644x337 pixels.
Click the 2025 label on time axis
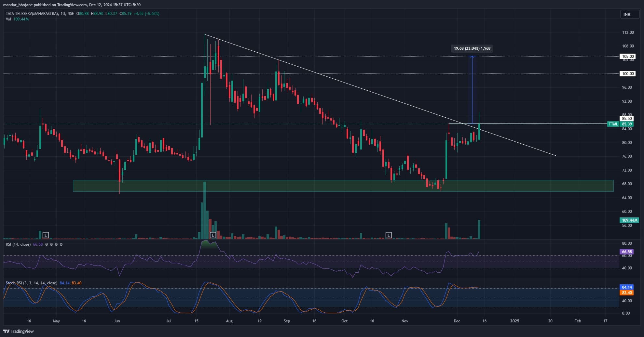tap(514, 321)
